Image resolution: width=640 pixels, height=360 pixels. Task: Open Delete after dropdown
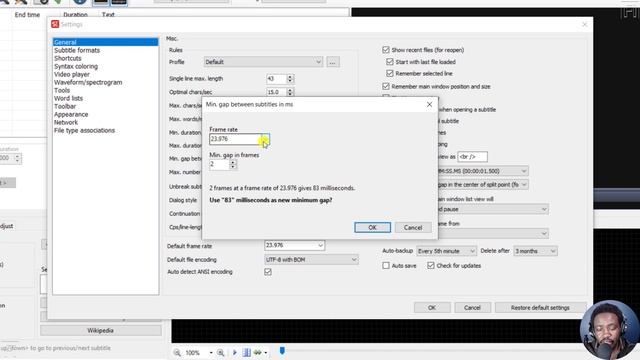[535, 251]
